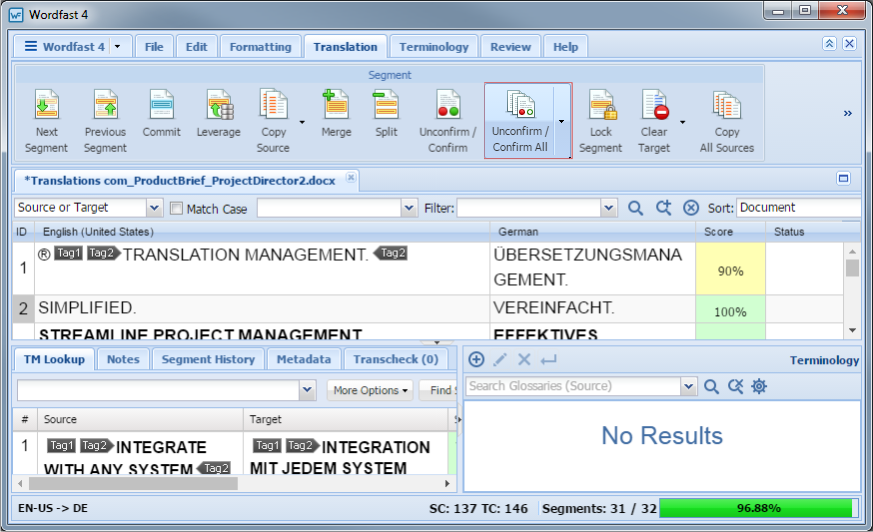Copy All Sources
This screenshot has width=873, height=532.
727,121
